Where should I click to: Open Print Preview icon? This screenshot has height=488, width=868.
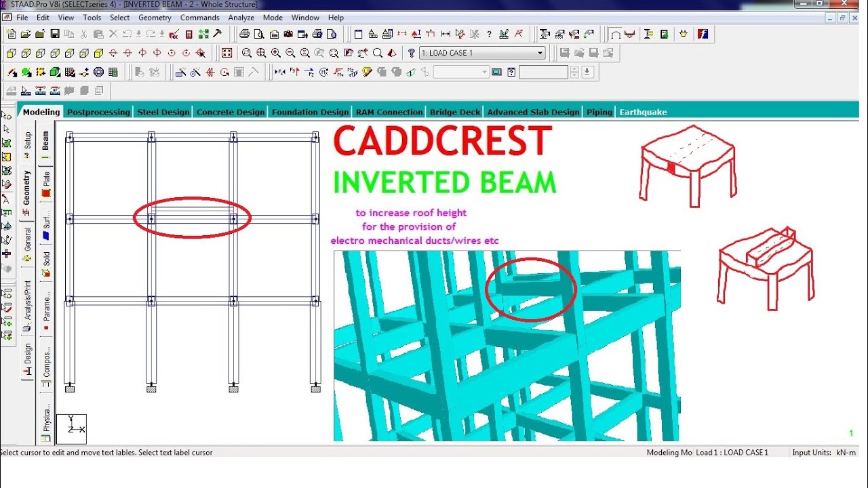tap(259, 34)
